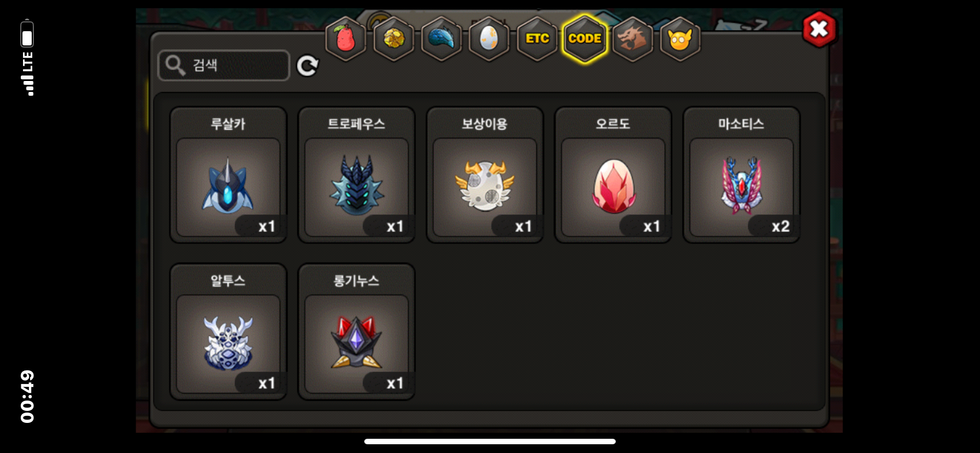The image size is (980, 453).
Task: Select the yellow horned mask category
Action: coord(680,39)
